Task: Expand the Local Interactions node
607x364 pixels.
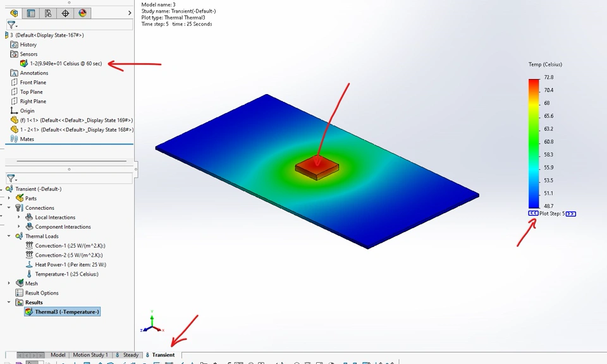Action: pyautogui.click(x=18, y=217)
